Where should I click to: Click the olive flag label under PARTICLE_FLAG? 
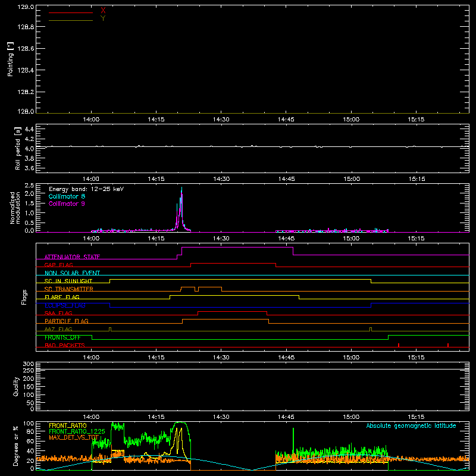point(58,329)
